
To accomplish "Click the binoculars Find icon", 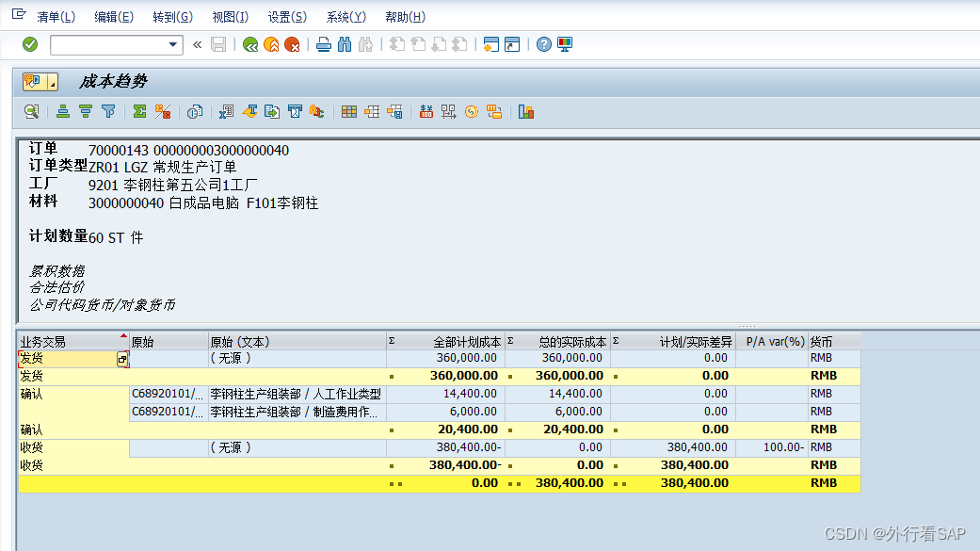I will pos(344,44).
